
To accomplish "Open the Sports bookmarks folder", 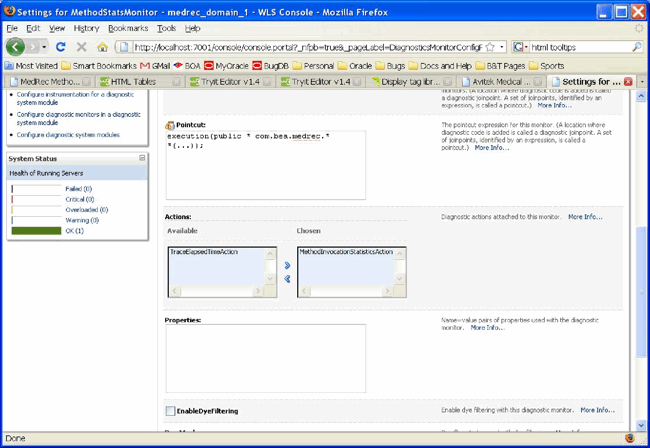I will pos(547,65).
